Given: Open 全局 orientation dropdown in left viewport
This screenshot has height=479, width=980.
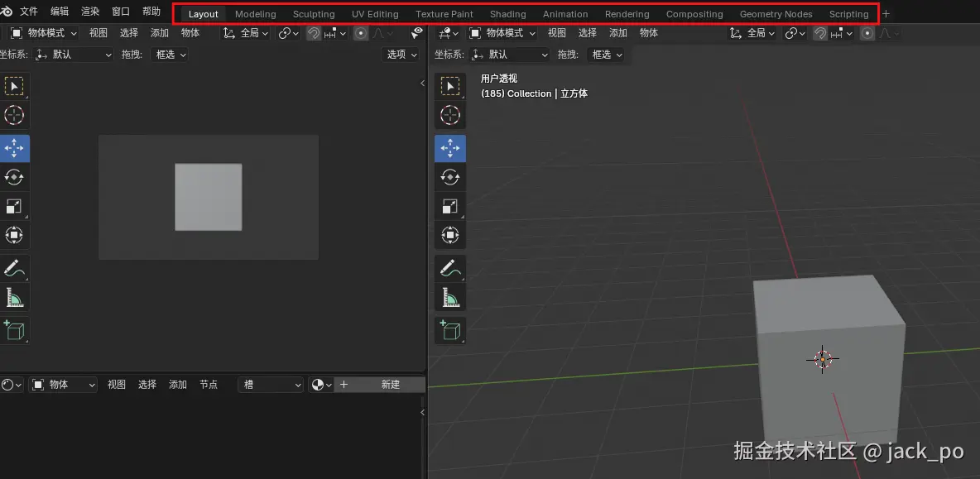Looking at the screenshot, I should [247, 33].
